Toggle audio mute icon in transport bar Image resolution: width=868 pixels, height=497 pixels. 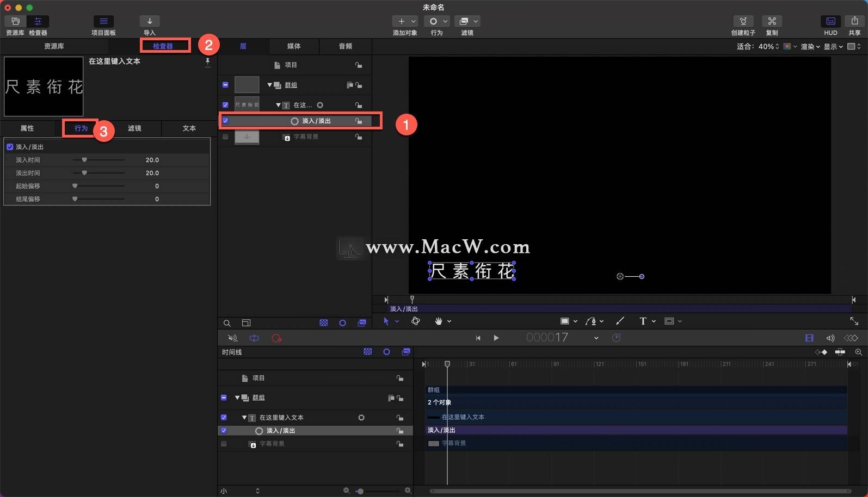(x=232, y=338)
